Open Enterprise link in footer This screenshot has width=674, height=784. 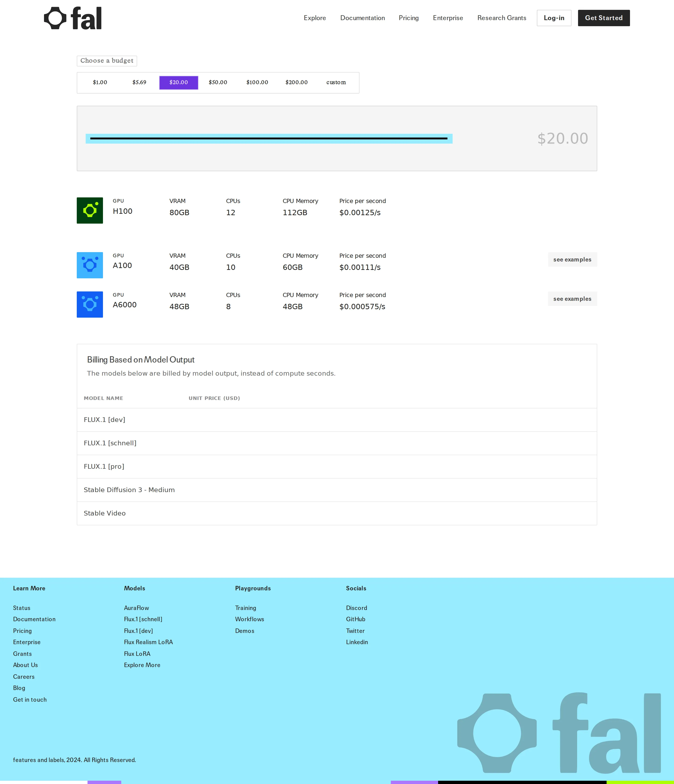pyautogui.click(x=26, y=642)
